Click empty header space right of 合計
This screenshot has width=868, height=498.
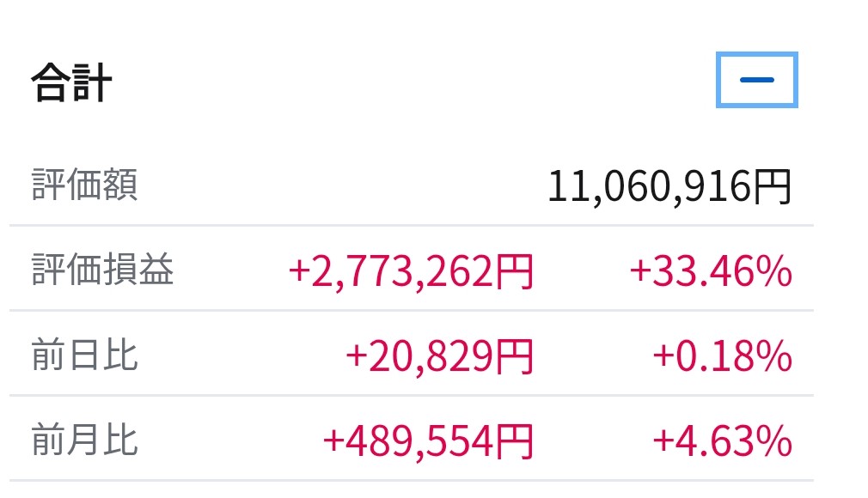click(x=413, y=82)
